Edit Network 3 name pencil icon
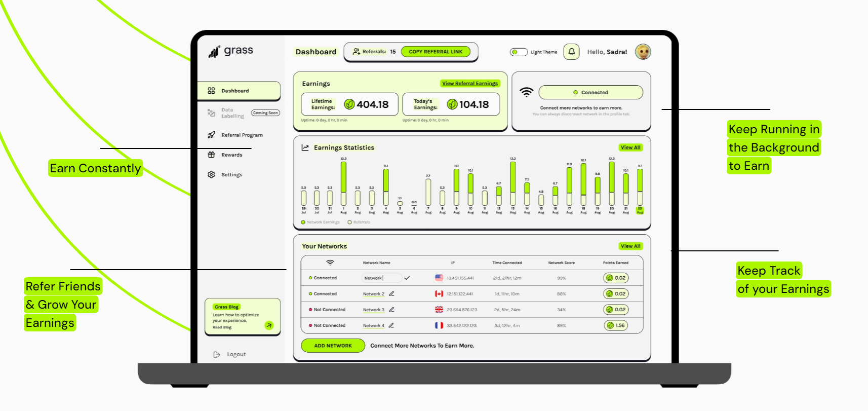The image size is (868, 411). [391, 310]
